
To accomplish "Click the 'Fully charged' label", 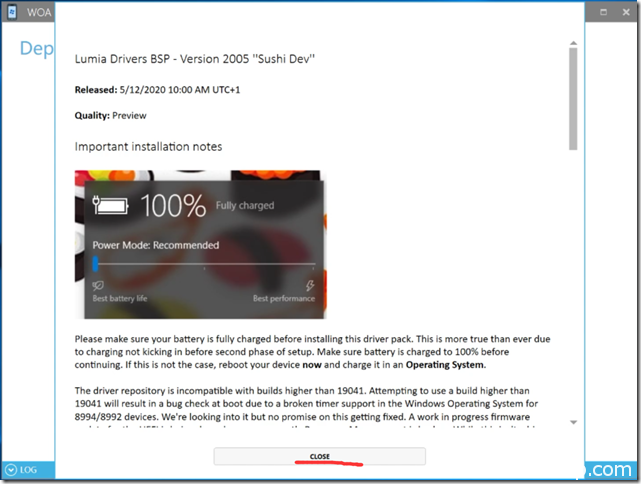I will tap(246, 207).
